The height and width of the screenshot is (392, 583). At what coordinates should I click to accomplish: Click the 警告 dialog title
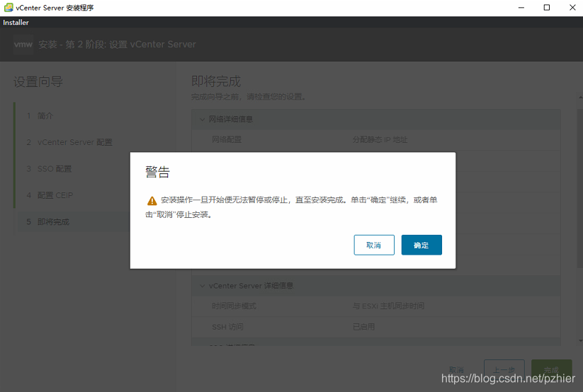pyautogui.click(x=157, y=172)
